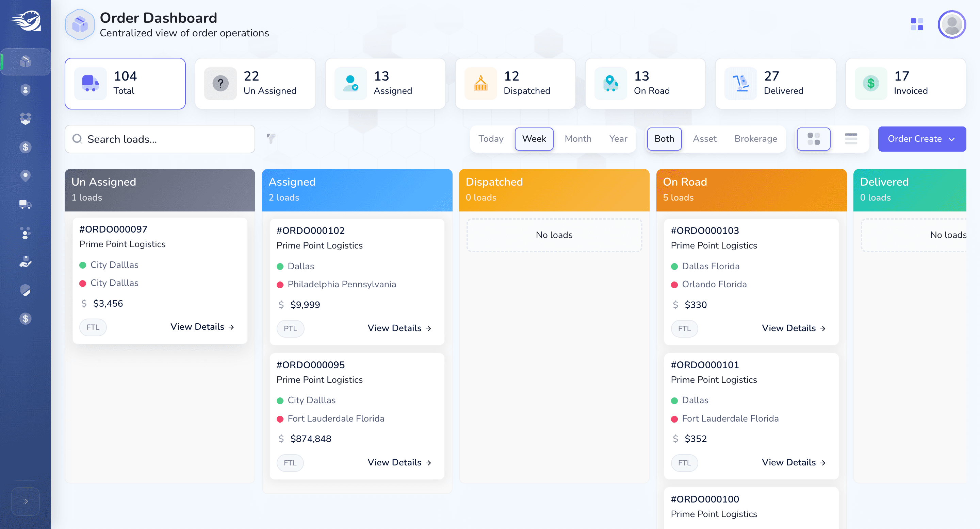Select the Brokerage load type filter
This screenshot has width=980, height=529.
pos(755,139)
